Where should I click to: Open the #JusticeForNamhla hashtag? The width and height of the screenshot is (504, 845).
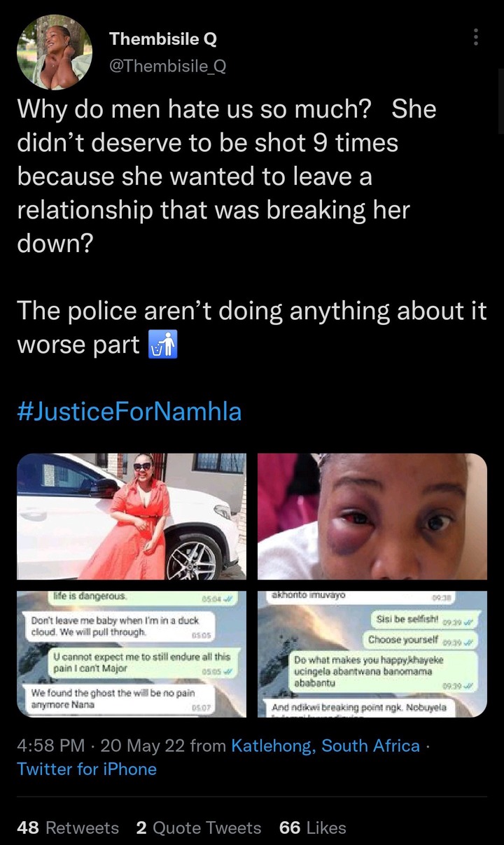pos(129,411)
